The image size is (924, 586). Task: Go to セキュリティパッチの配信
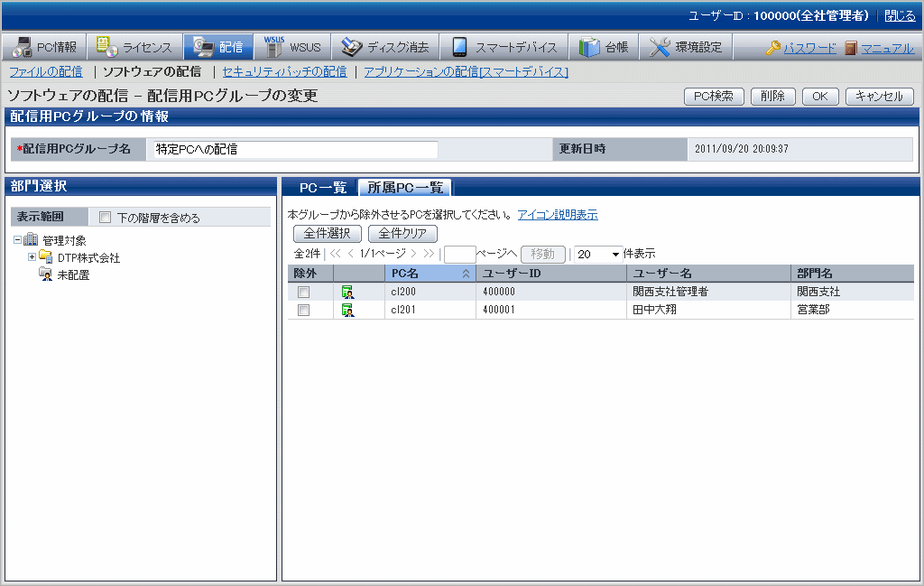(x=284, y=72)
